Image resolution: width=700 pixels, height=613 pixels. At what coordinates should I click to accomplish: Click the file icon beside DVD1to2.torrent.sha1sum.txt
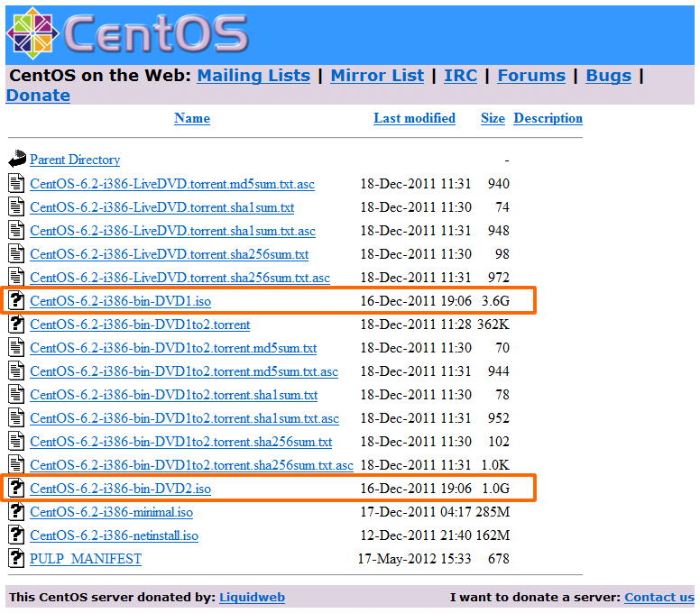(x=16, y=394)
